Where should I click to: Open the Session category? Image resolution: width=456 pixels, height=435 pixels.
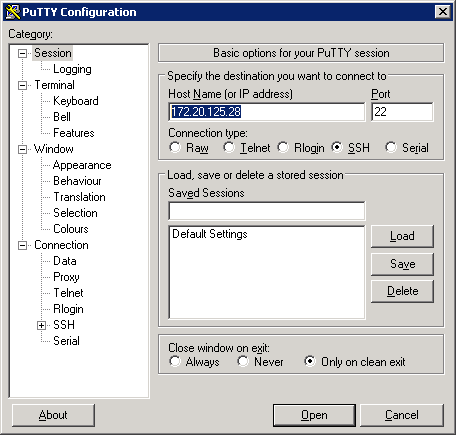[x=53, y=53]
